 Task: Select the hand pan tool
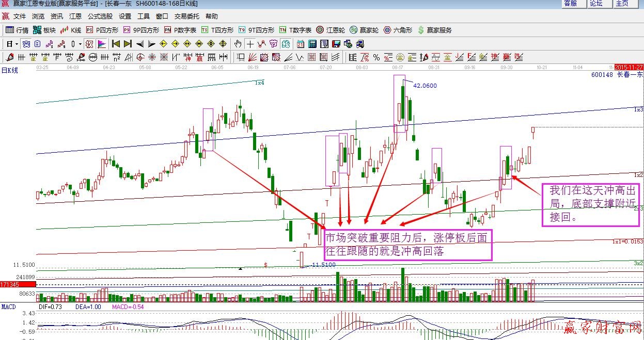coord(238,44)
